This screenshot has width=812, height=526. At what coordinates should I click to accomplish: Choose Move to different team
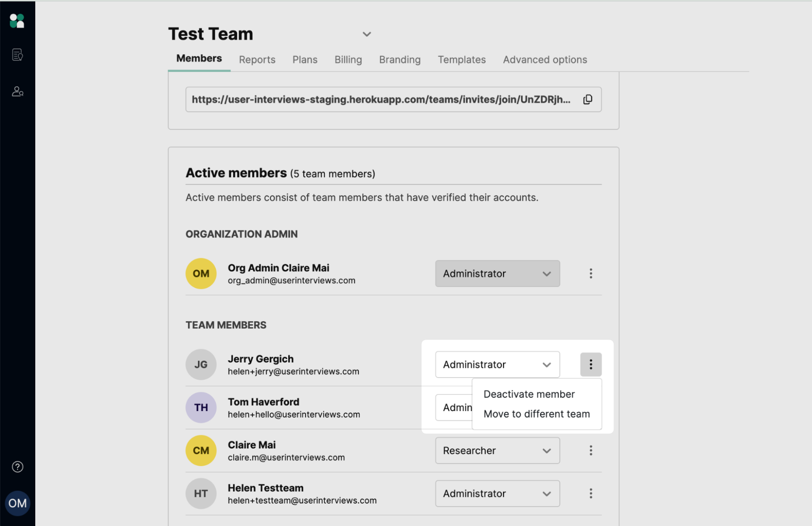(x=536, y=414)
